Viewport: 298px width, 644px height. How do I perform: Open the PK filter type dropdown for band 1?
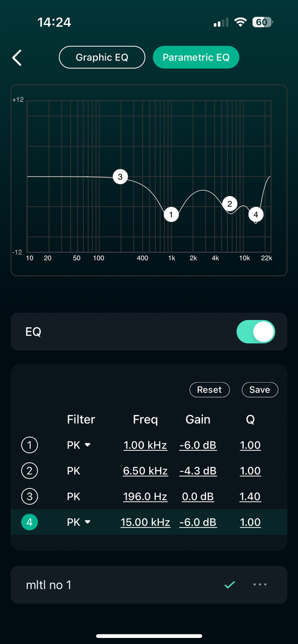point(78,445)
